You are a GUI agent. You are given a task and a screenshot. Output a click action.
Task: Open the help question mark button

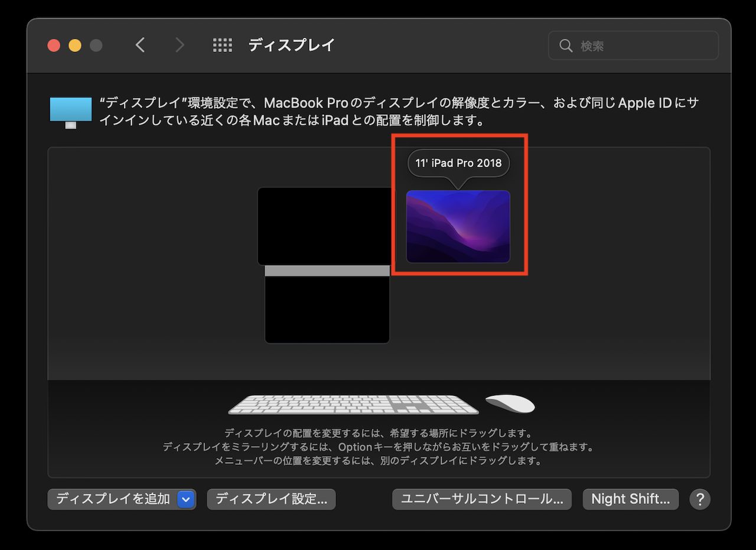(x=699, y=499)
